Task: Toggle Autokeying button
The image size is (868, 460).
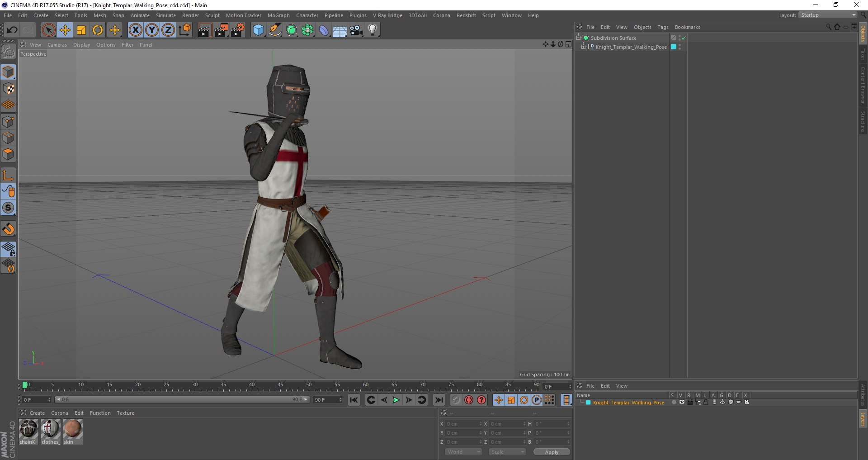Action: pos(469,400)
